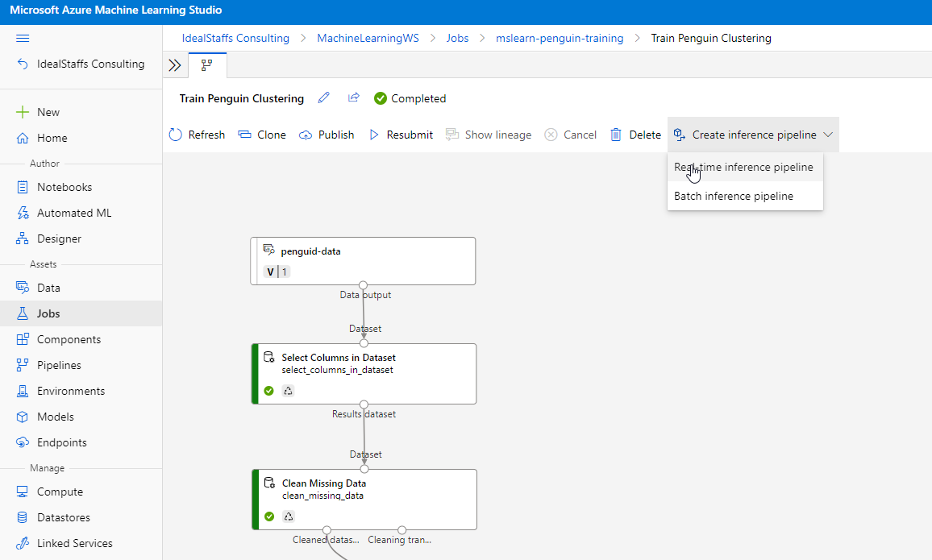Open Designer from the sidebar

[x=59, y=239]
